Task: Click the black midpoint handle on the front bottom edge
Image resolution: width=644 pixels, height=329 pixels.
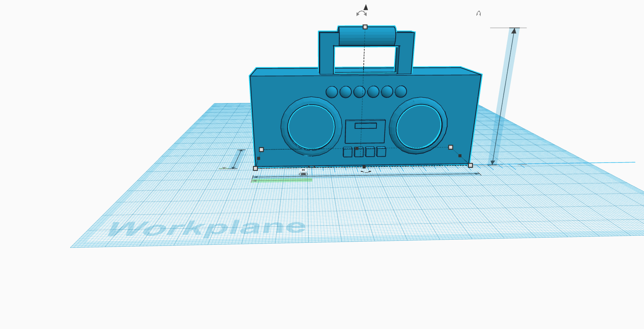Action: (364, 167)
